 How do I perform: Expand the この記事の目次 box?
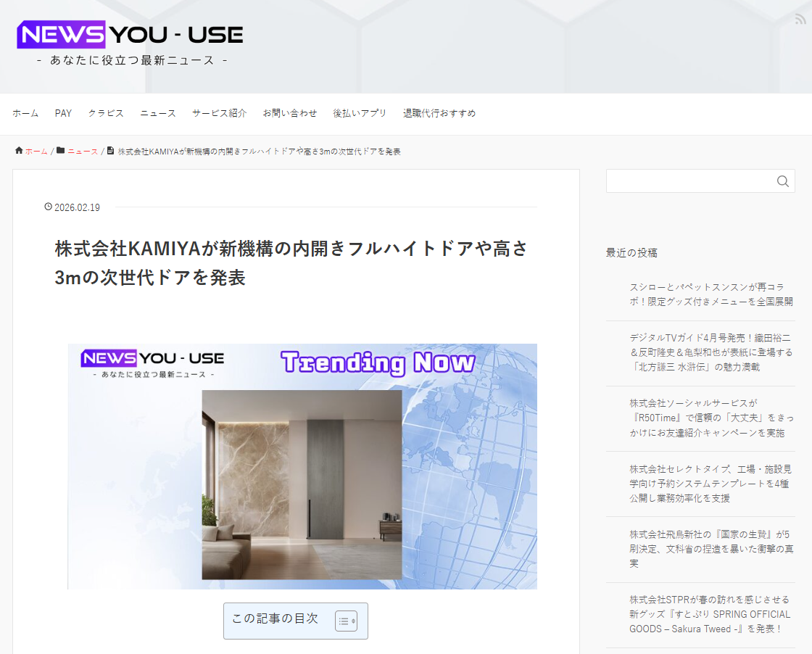275,619
